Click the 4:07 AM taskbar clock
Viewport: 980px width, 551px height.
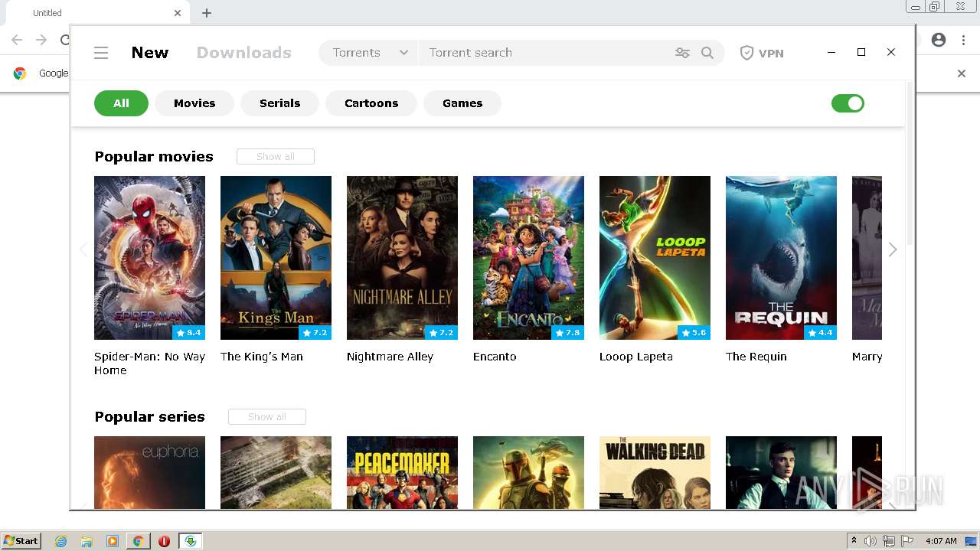[x=941, y=541]
